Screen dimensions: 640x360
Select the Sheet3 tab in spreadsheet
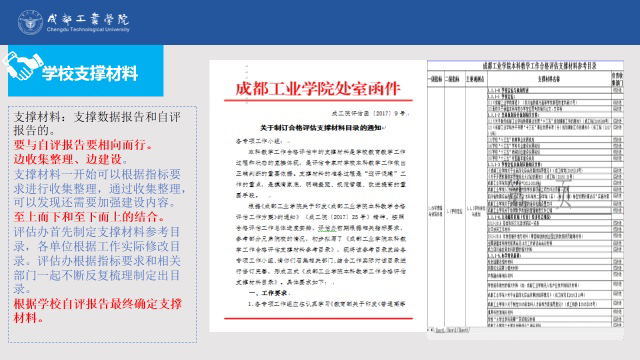(464, 330)
